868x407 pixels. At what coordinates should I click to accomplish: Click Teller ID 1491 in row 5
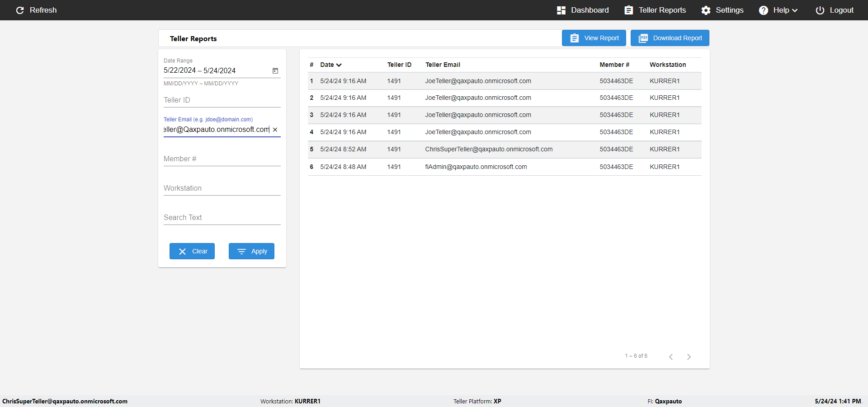[394, 149]
